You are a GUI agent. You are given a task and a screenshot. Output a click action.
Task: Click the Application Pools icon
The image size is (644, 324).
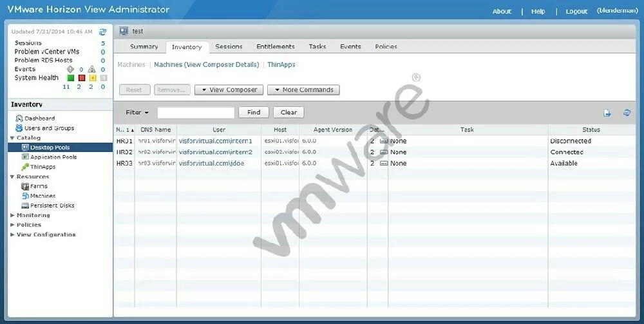[x=25, y=157]
